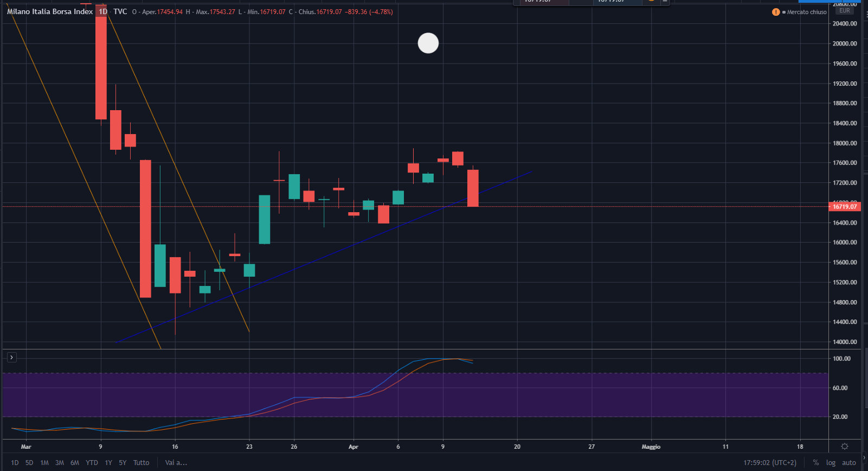
Task: Select the 5D date range
Action: tap(29, 463)
